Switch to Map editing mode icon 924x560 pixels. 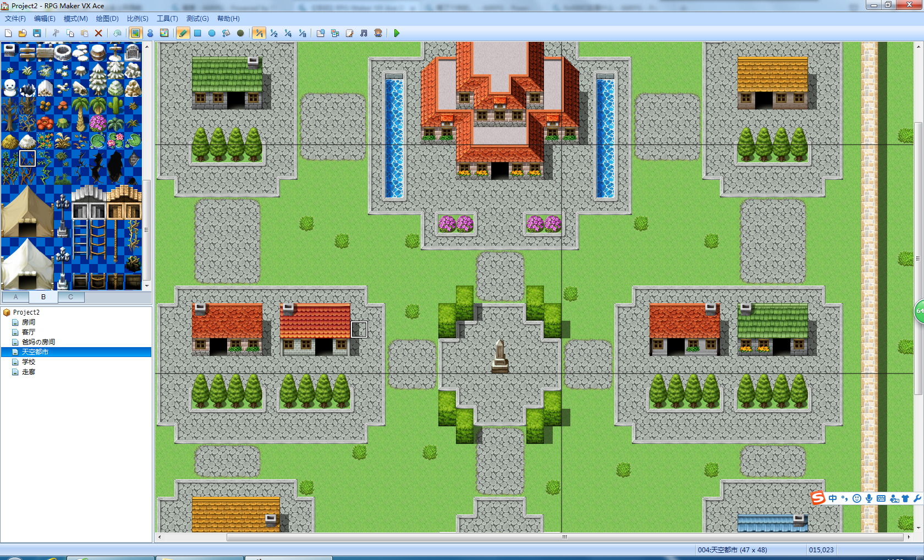coord(135,34)
